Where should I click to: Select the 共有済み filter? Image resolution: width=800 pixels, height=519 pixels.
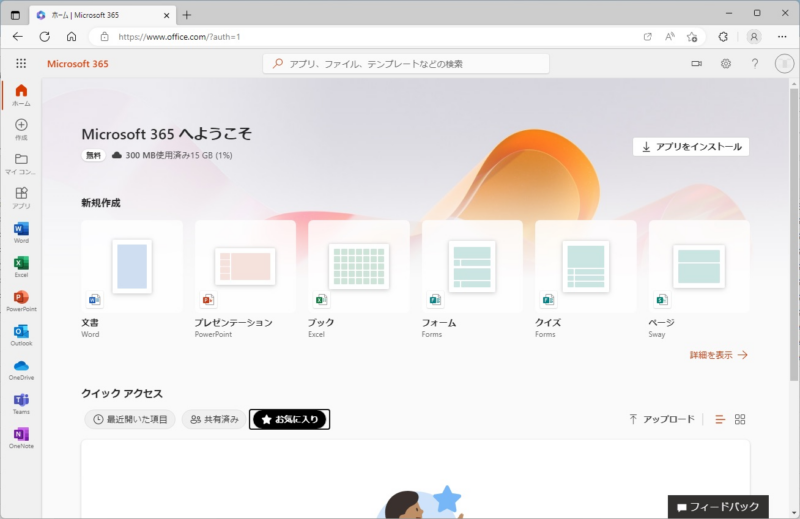(x=214, y=419)
